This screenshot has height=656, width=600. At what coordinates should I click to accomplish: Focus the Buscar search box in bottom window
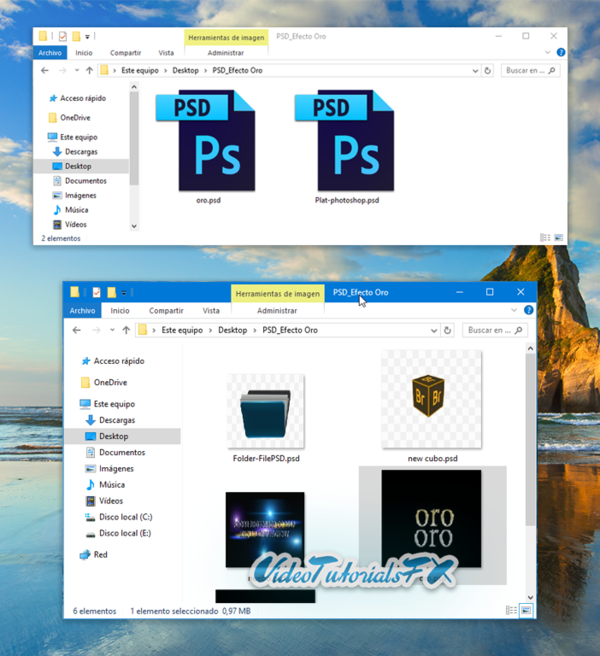pyautogui.click(x=495, y=330)
